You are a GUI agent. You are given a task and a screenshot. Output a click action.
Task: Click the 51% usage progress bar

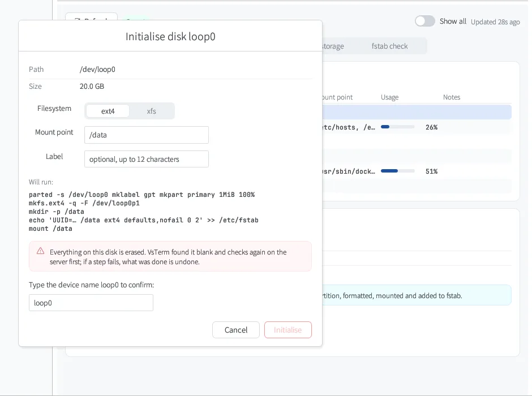(397, 171)
